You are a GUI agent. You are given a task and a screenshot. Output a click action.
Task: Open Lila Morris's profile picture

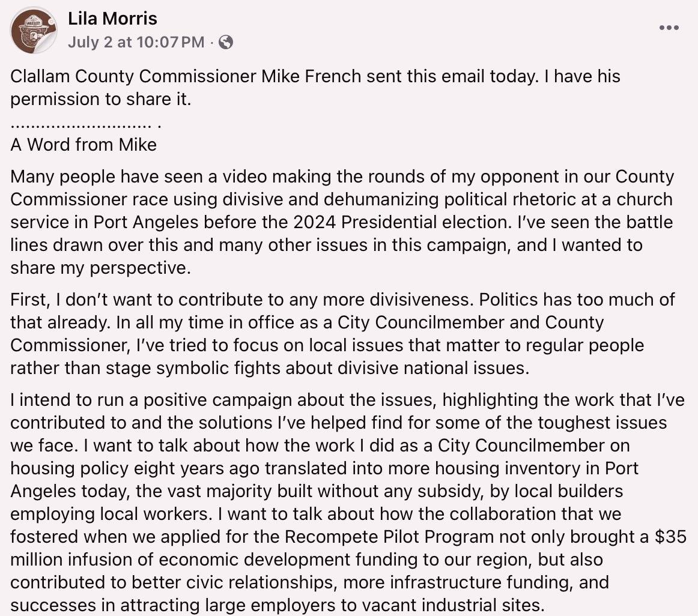pyautogui.click(x=34, y=30)
